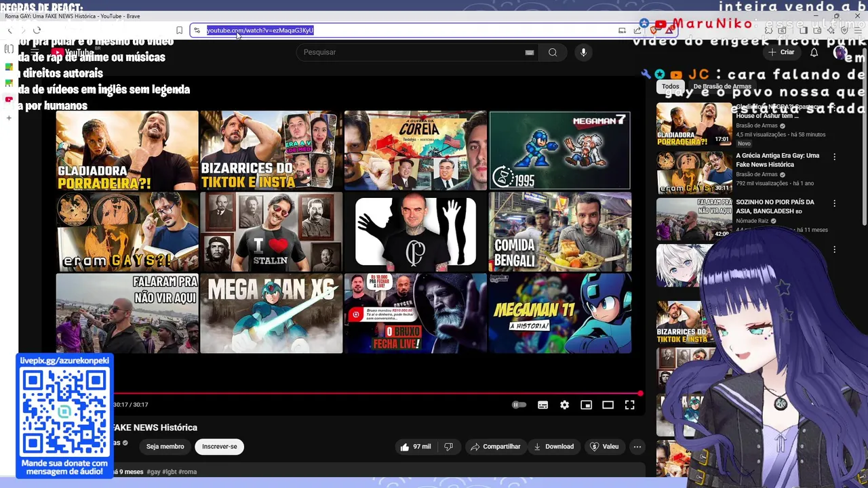Open YouTube notifications bell
Screen dimensions: 868x488
(x=814, y=52)
